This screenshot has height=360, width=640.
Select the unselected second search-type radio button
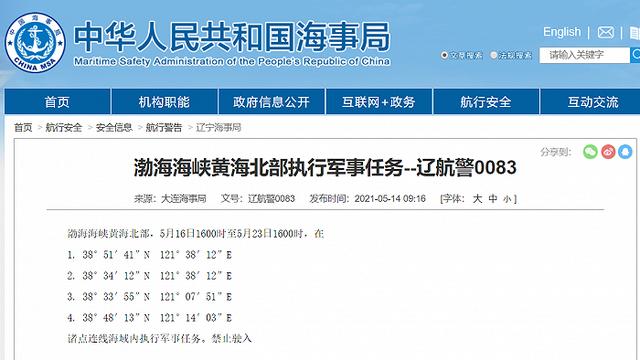(x=493, y=55)
